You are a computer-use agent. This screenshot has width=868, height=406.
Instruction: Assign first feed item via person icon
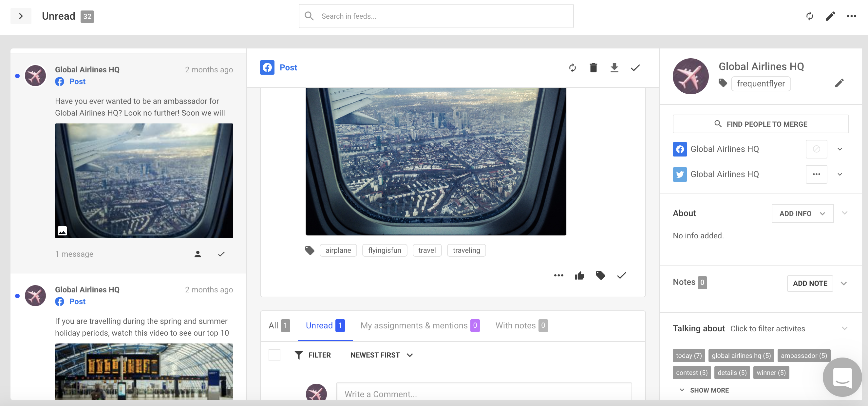point(198,254)
